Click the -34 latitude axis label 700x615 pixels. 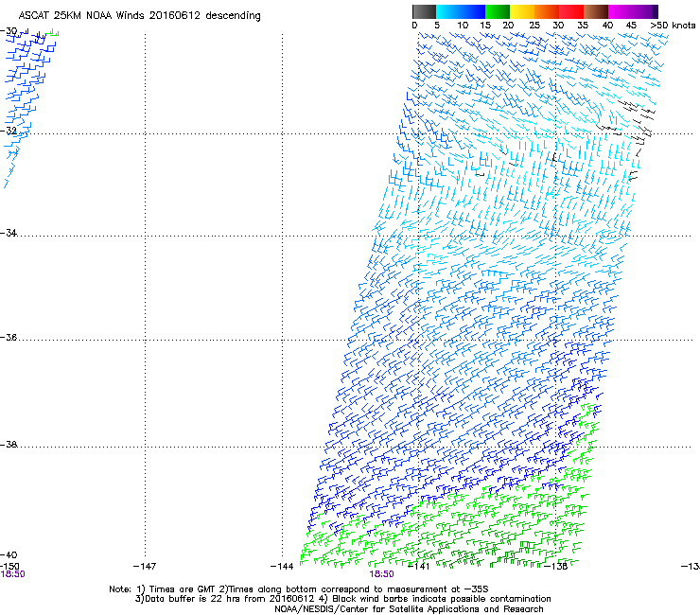(9, 233)
